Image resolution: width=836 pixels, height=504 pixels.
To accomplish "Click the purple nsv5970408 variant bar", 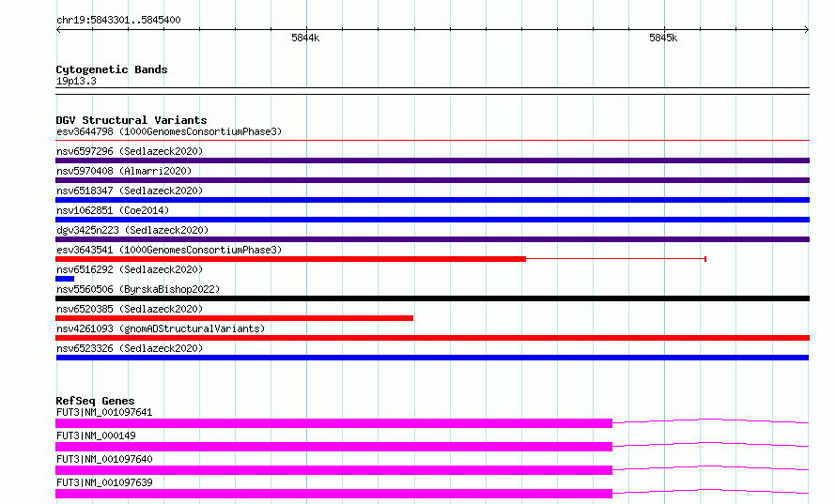I will click(x=432, y=180).
